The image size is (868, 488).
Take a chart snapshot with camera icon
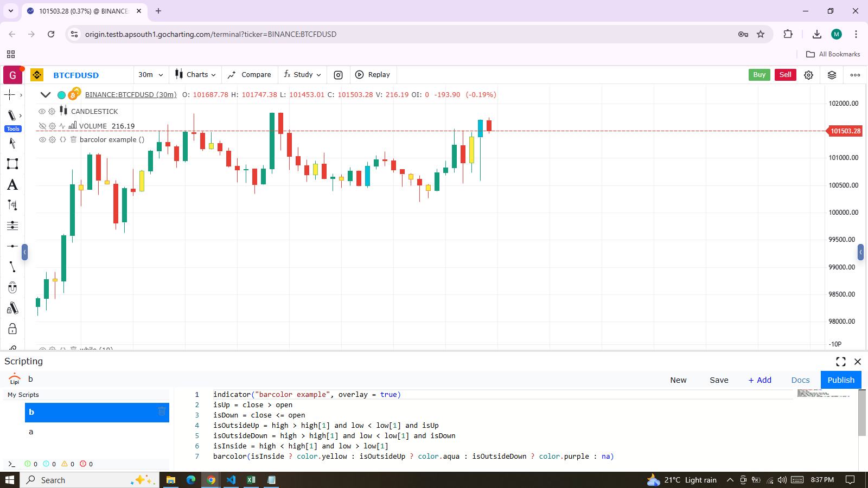point(338,75)
